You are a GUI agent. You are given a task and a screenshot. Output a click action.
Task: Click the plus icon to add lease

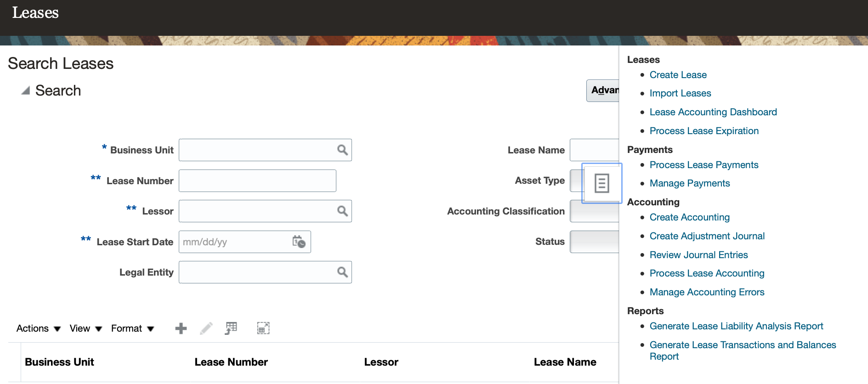click(x=181, y=328)
